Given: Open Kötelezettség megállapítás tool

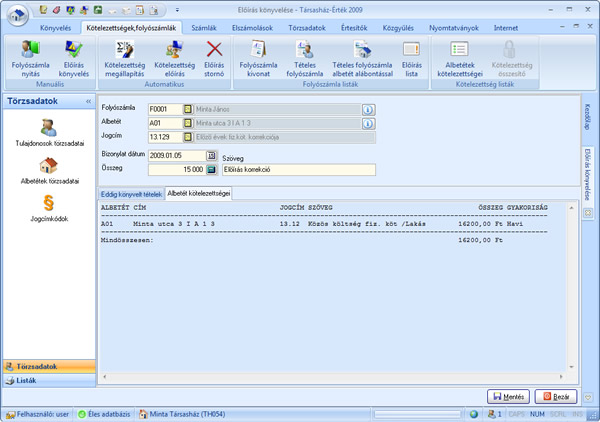Looking at the screenshot, I should pyautogui.click(x=124, y=58).
